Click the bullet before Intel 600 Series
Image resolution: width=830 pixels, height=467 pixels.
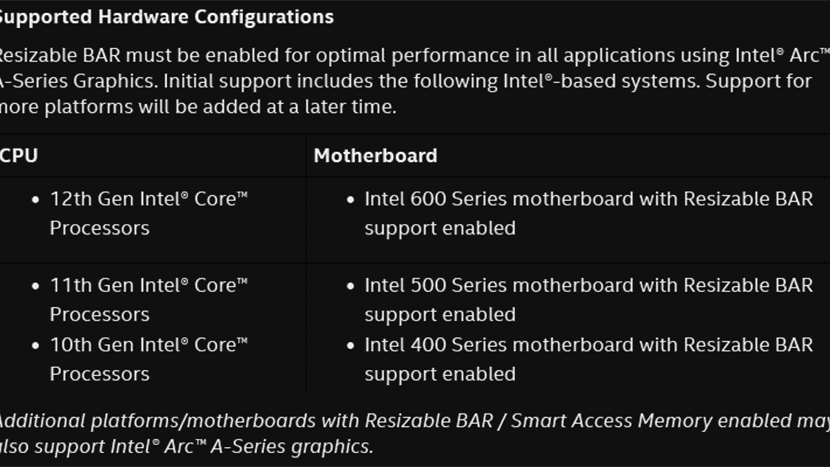tap(350, 199)
